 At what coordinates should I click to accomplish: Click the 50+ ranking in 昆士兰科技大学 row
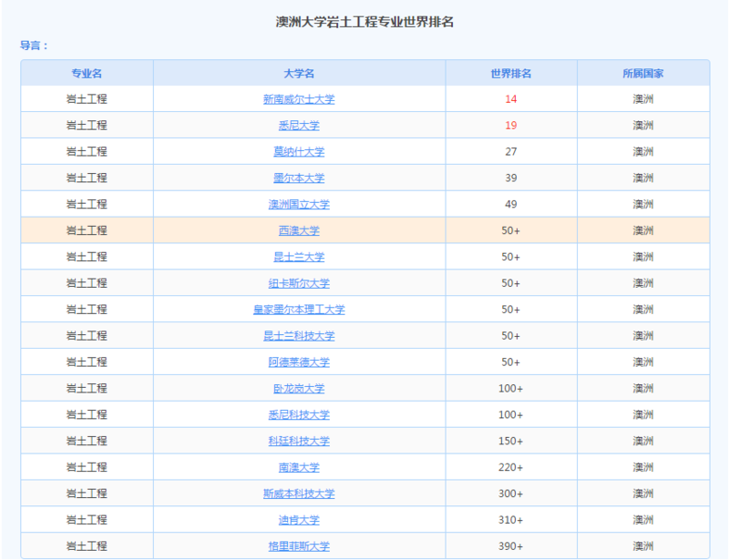pyautogui.click(x=511, y=335)
